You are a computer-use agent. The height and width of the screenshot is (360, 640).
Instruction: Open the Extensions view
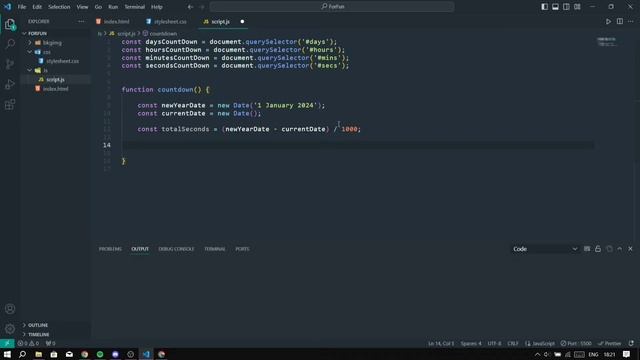point(10,104)
